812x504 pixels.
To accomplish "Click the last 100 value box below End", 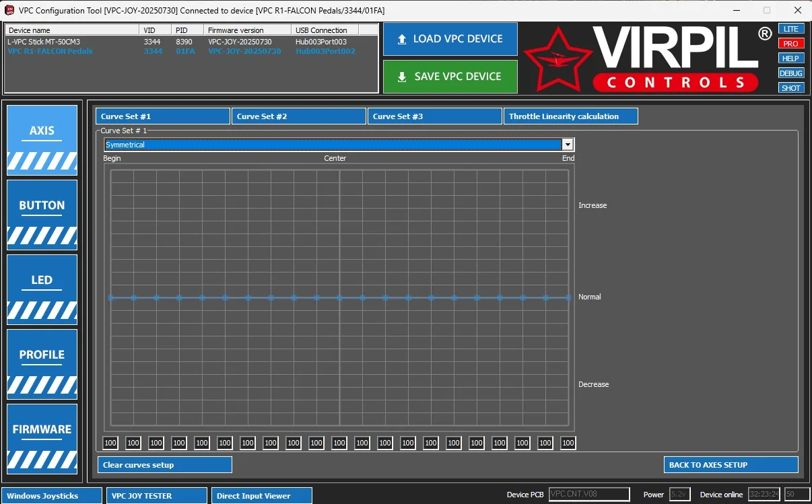I will pos(568,443).
